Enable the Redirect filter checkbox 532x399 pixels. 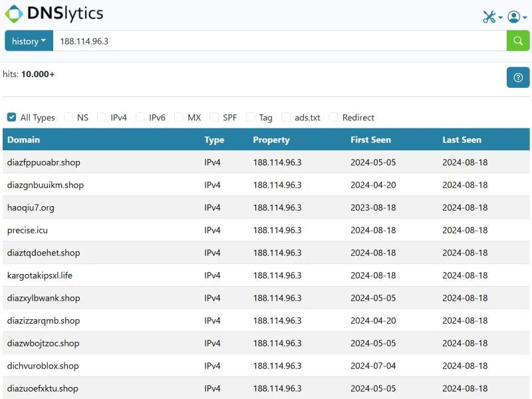[x=334, y=117]
